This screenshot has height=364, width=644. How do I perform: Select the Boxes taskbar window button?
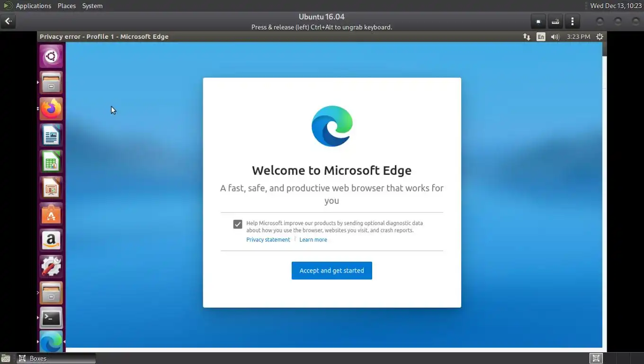[x=56, y=358]
